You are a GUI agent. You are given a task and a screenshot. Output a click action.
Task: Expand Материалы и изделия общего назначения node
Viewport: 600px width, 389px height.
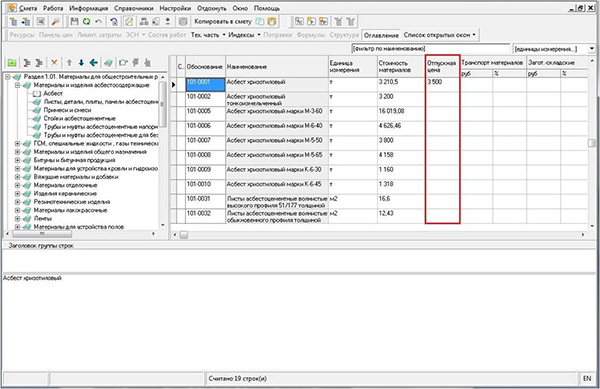click(x=17, y=152)
